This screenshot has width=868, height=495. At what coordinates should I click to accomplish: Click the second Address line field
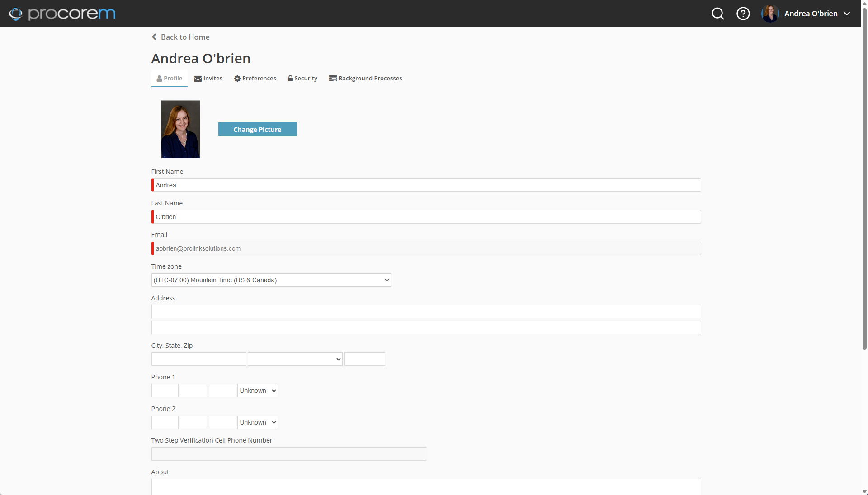click(x=426, y=327)
